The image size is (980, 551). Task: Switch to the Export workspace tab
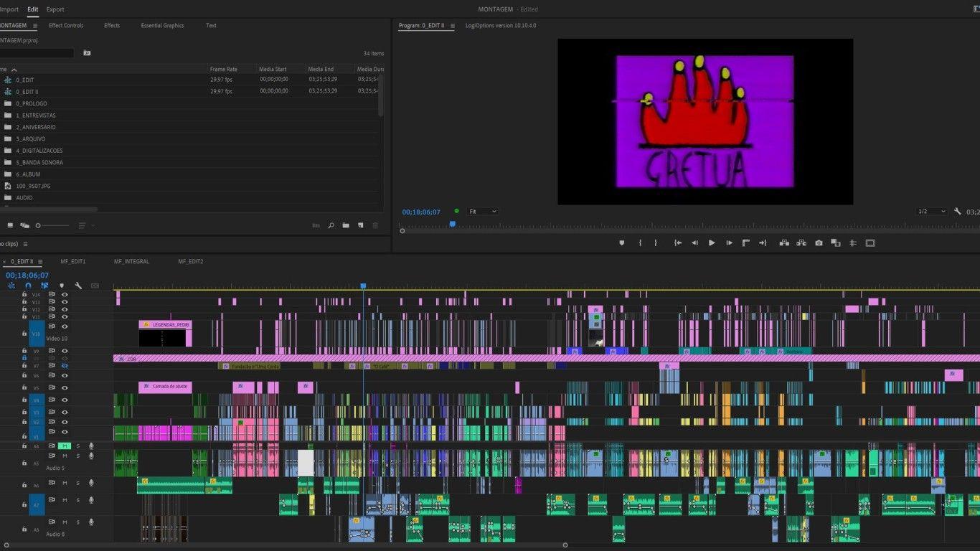55,9
